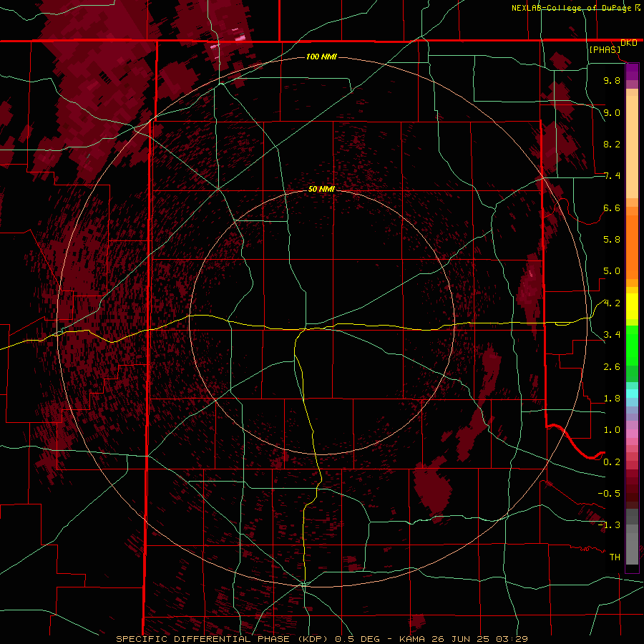Click the 5.8 scale value
This screenshot has width=644, height=644.
612,240
